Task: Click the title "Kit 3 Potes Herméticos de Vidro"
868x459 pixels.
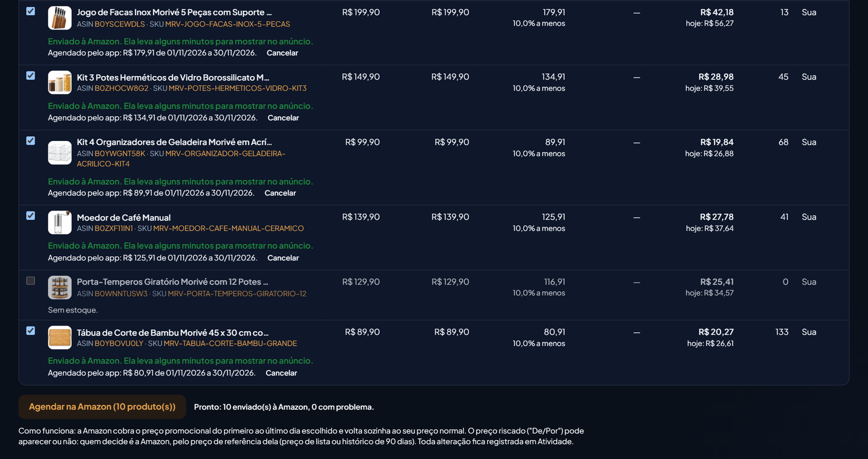Action: coord(173,77)
